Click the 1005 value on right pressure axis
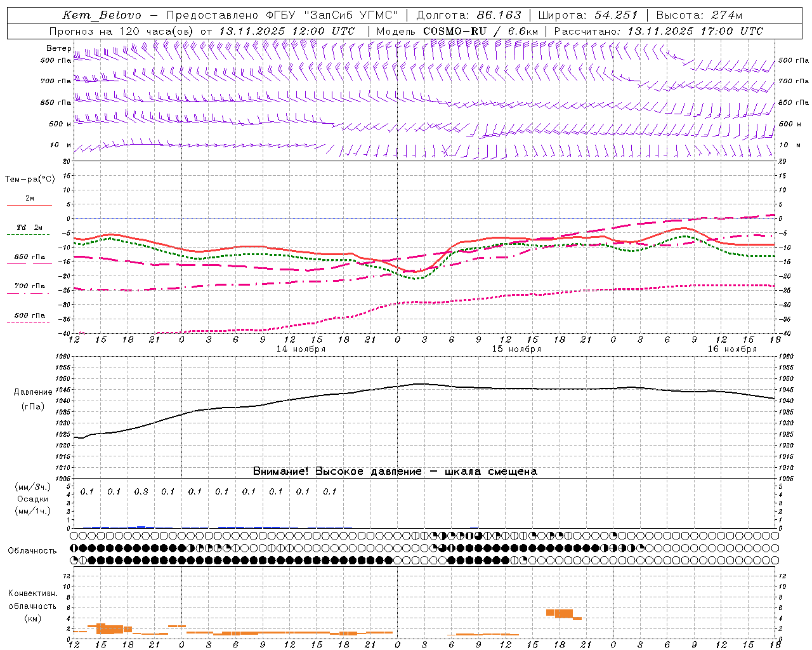This screenshot has width=812, height=650. pos(786,479)
